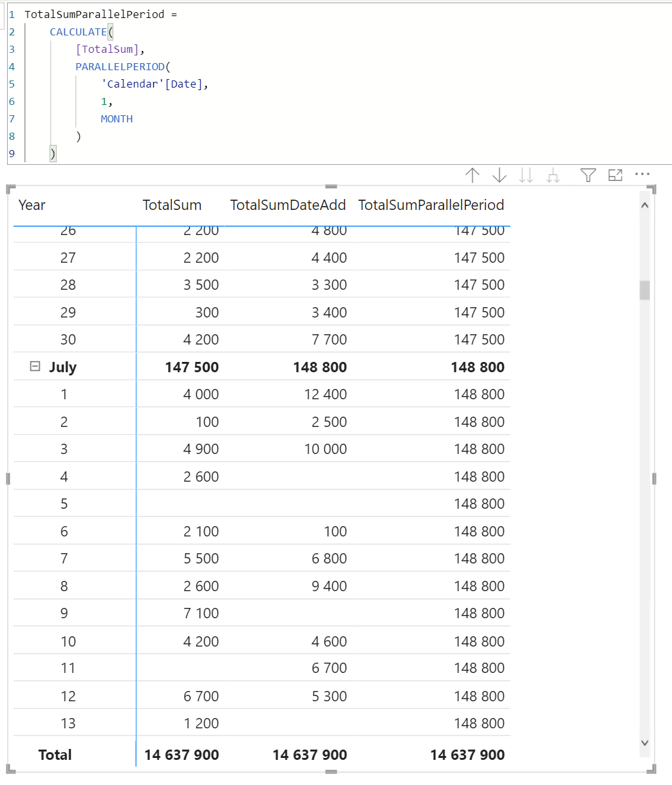Click the 4 900 cell
Viewport: 672px width, 785px height.
click(201, 449)
